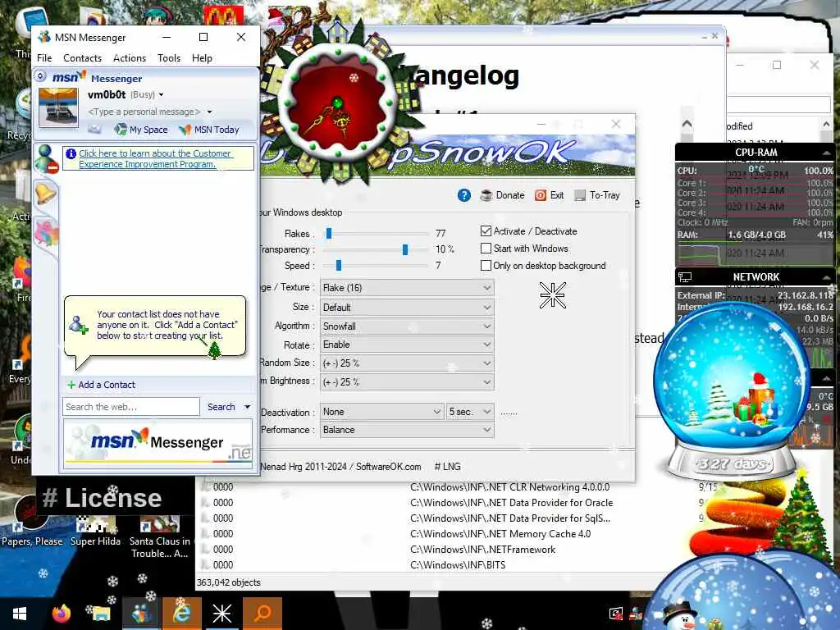The image size is (840, 630).
Task: Click the # LNG language link
Action: [447, 467]
